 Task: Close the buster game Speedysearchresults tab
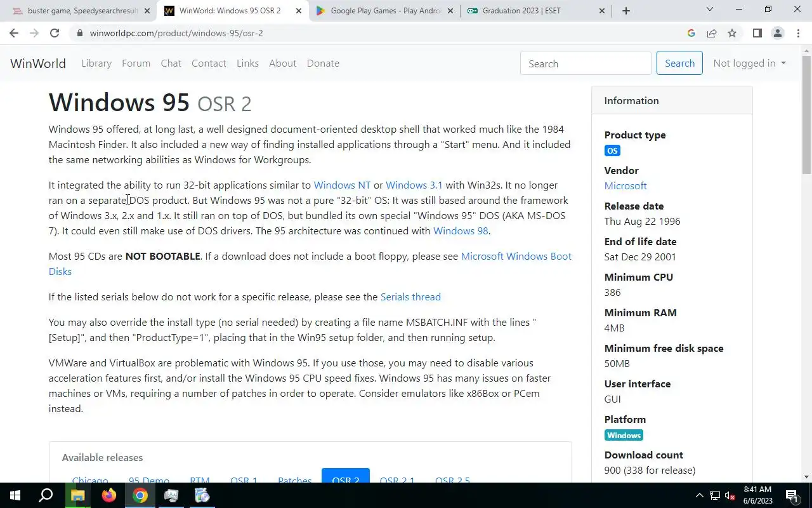click(x=147, y=11)
